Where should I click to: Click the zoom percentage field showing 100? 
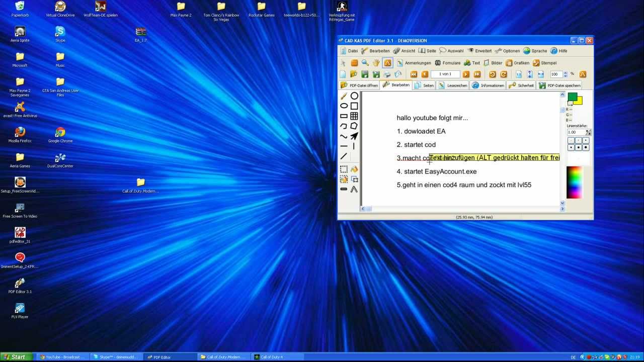click(556, 74)
